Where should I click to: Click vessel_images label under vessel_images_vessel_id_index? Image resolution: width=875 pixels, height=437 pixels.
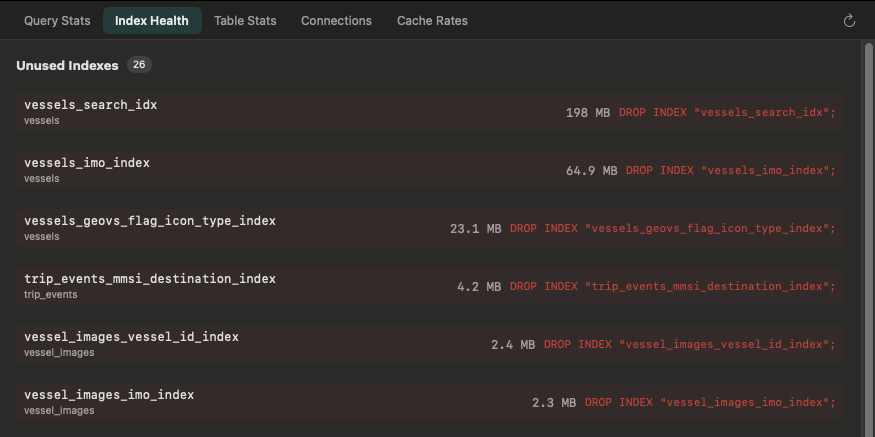(x=59, y=353)
